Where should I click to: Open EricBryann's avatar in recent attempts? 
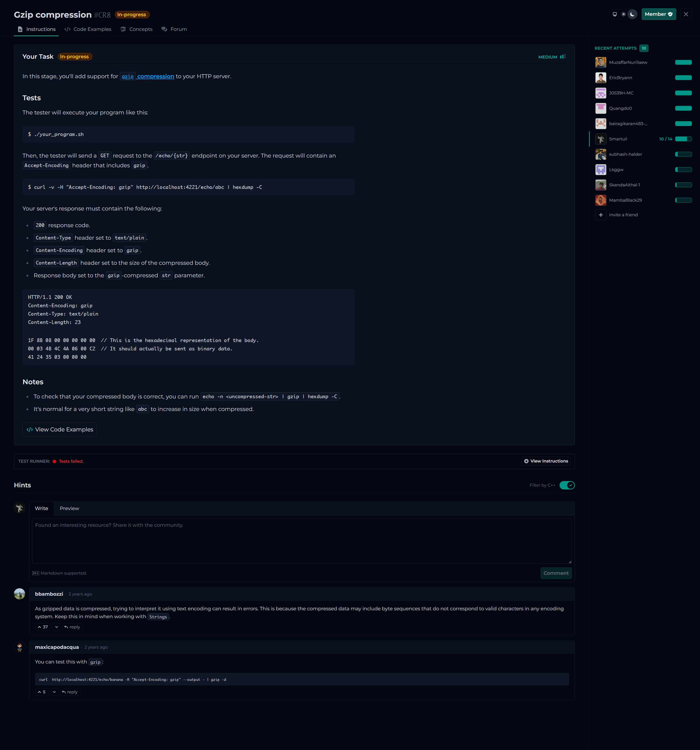pos(601,78)
